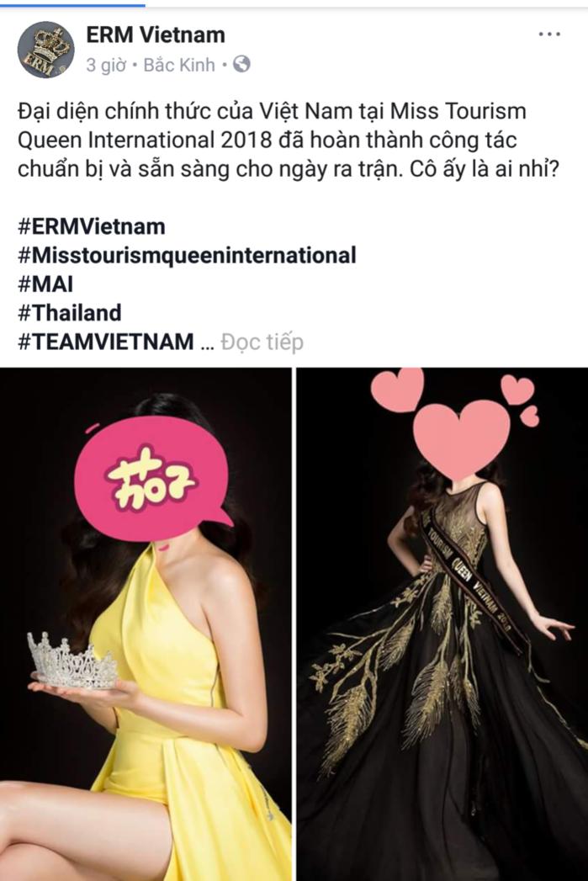
Task: Open the Bắc Kinh location link
Action: (179, 65)
